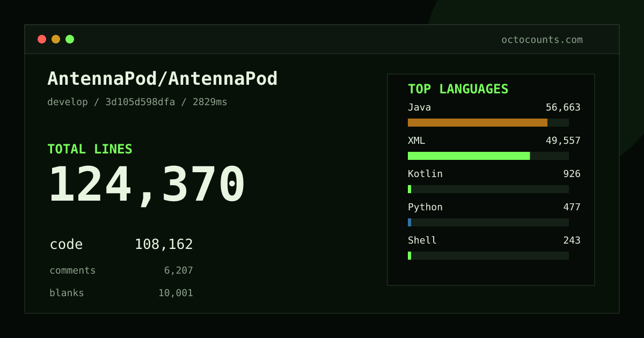Select the code count 108,162
Viewport: 644px width, 338px height.
tap(164, 245)
